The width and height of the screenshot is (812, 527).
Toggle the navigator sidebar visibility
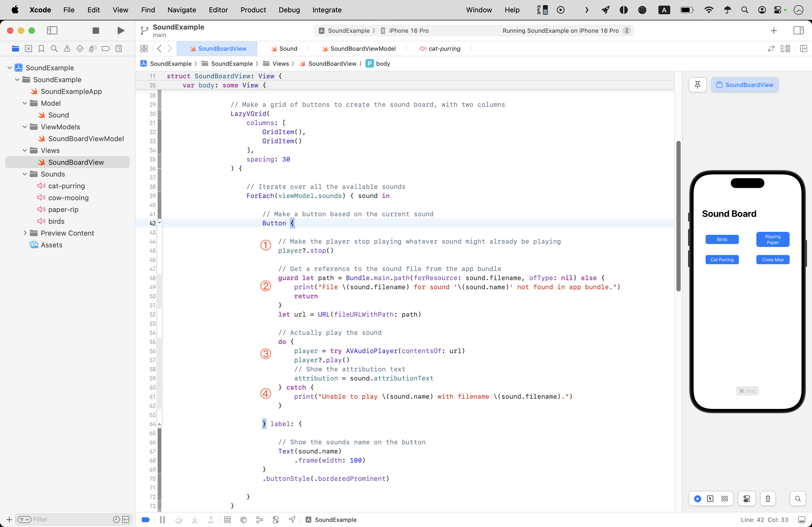pos(52,31)
